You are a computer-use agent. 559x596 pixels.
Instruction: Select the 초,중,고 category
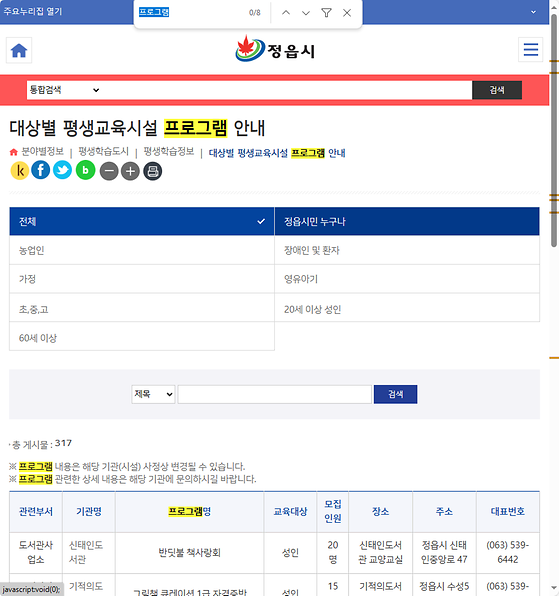click(x=142, y=309)
